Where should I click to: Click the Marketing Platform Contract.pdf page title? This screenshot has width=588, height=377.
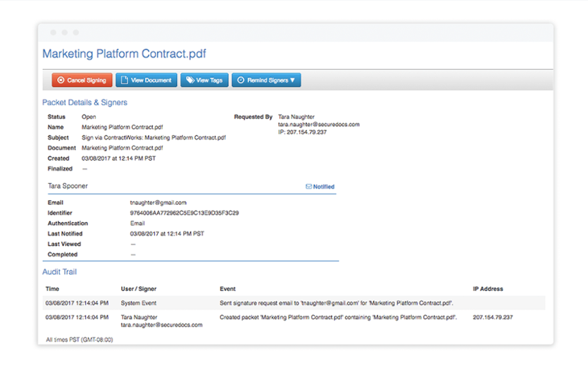coord(124,54)
